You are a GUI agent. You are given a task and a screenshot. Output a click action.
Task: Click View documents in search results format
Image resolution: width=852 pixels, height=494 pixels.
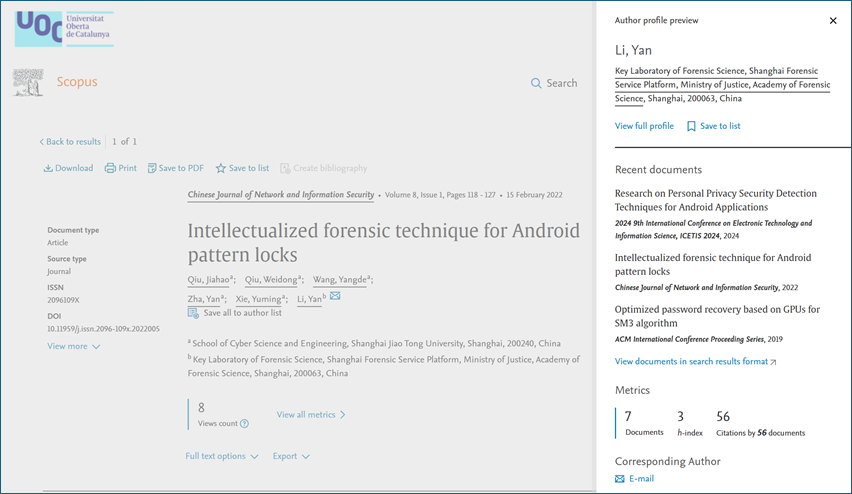pyautogui.click(x=695, y=361)
